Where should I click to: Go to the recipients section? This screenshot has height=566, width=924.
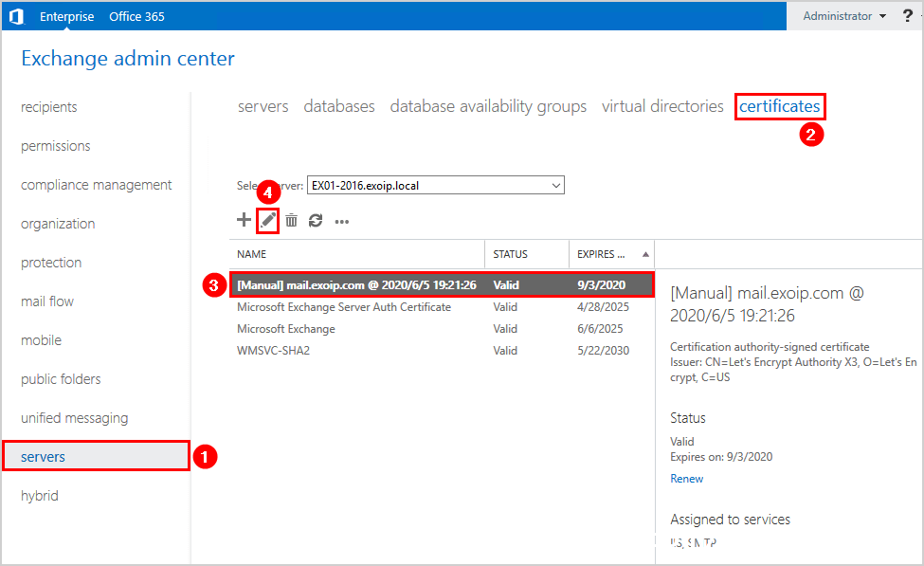pos(49,107)
